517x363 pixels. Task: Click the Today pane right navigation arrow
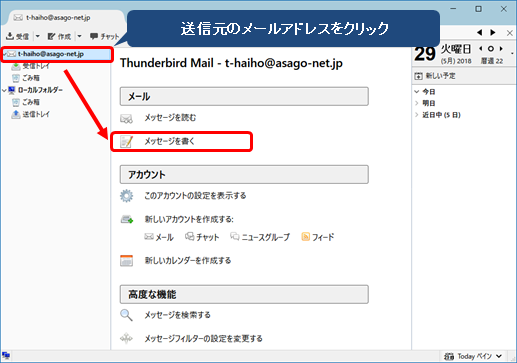(x=493, y=33)
